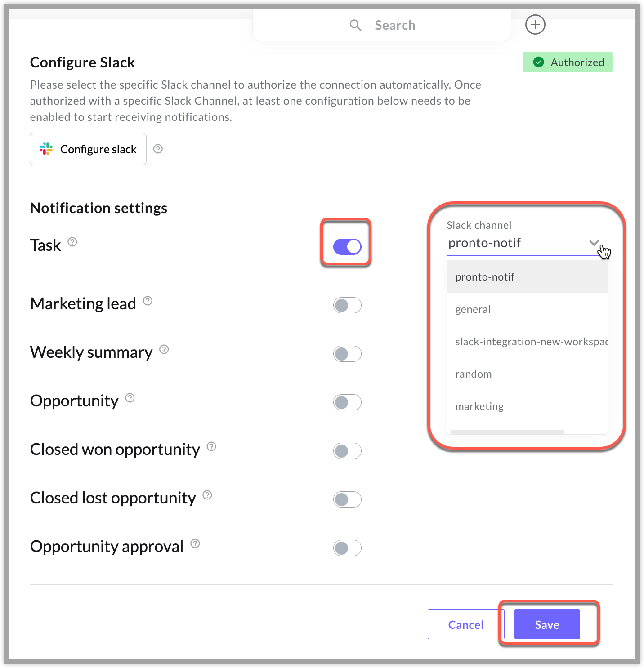Collapse the Slack channel dropdown chevron
This screenshot has width=644, height=668.
pos(594,243)
